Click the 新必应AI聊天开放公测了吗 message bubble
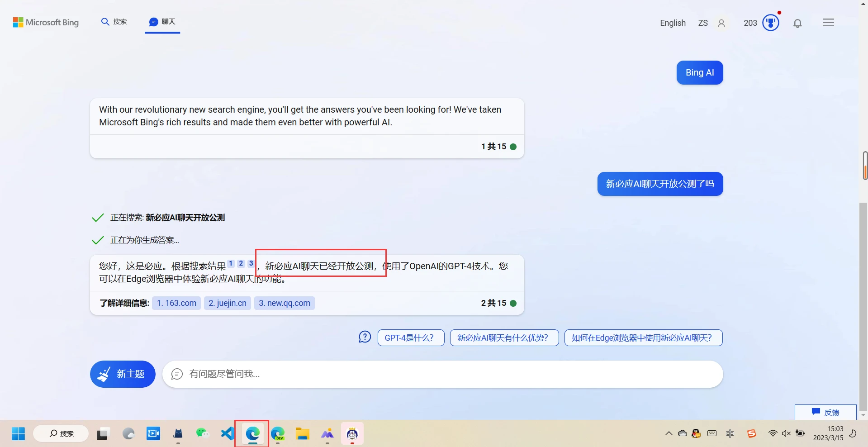 click(x=660, y=184)
